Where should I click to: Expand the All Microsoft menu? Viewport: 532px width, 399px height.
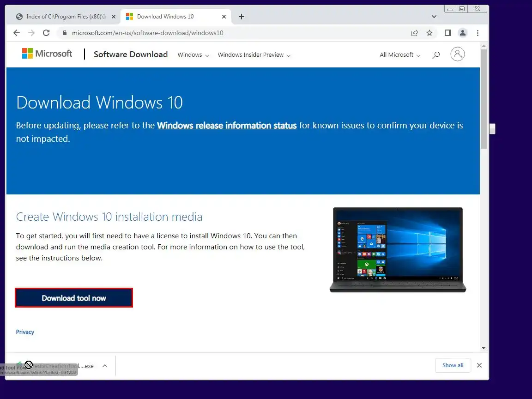click(x=400, y=55)
